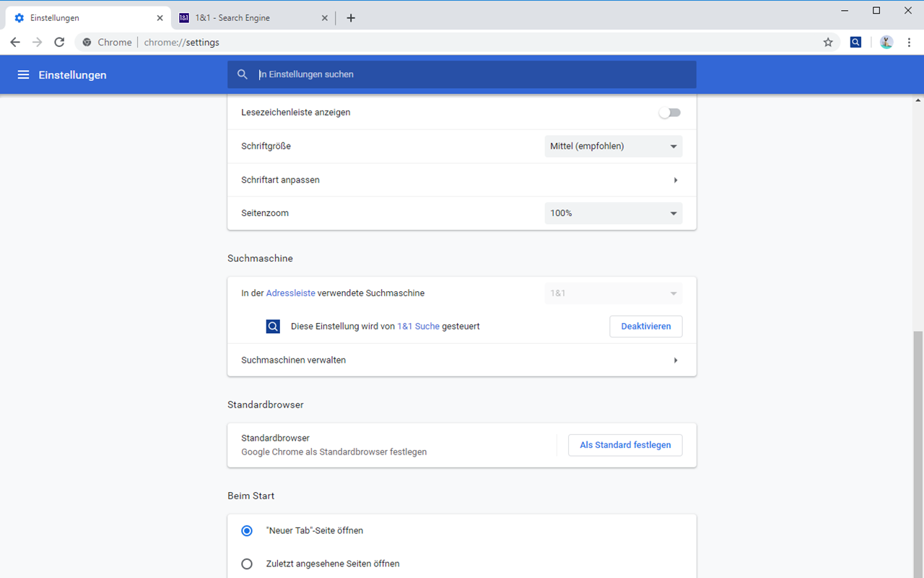Open the profile avatar menu

[x=886, y=43]
